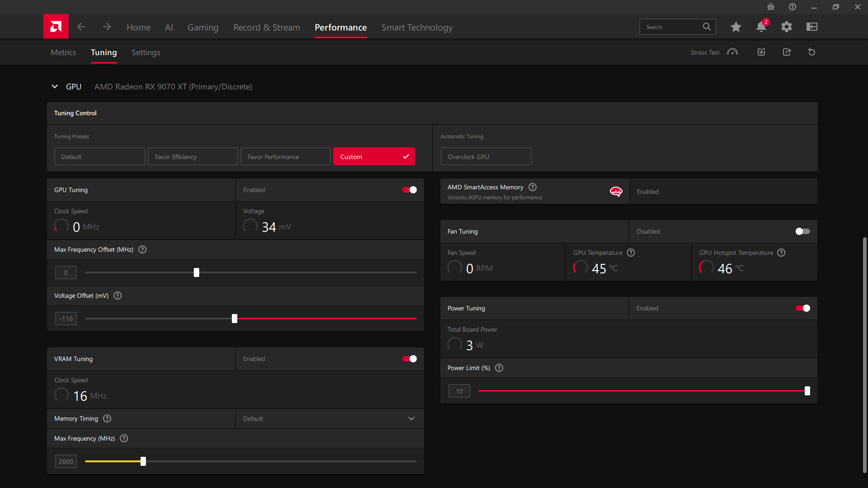Click the AMD Radeon RX 9070 XT label
This screenshot has width=868, height=488.
173,86
